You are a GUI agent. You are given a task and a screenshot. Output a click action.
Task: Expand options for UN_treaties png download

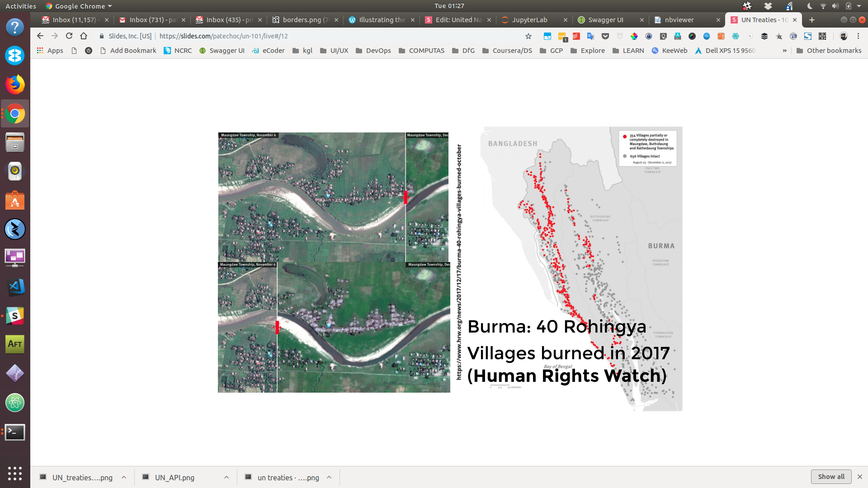pos(124,477)
